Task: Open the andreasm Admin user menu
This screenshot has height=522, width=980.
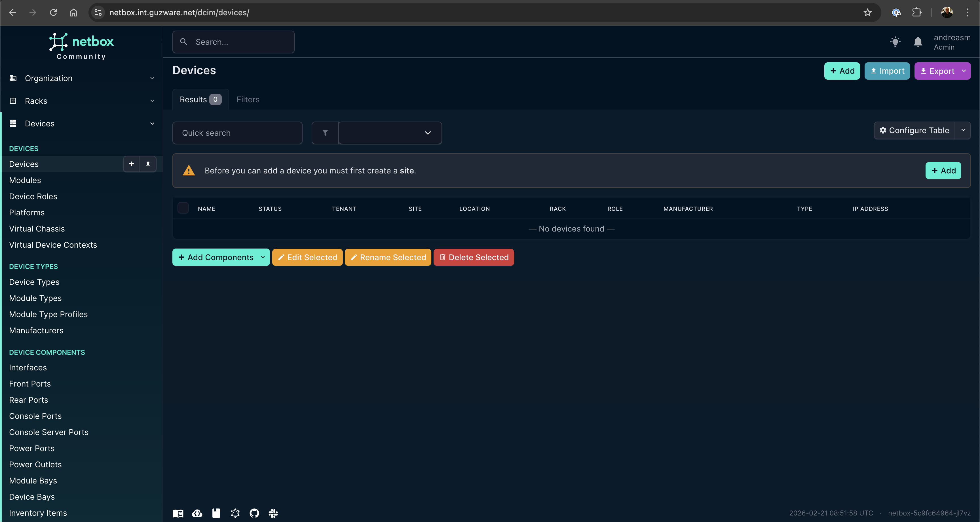Action: tap(952, 42)
